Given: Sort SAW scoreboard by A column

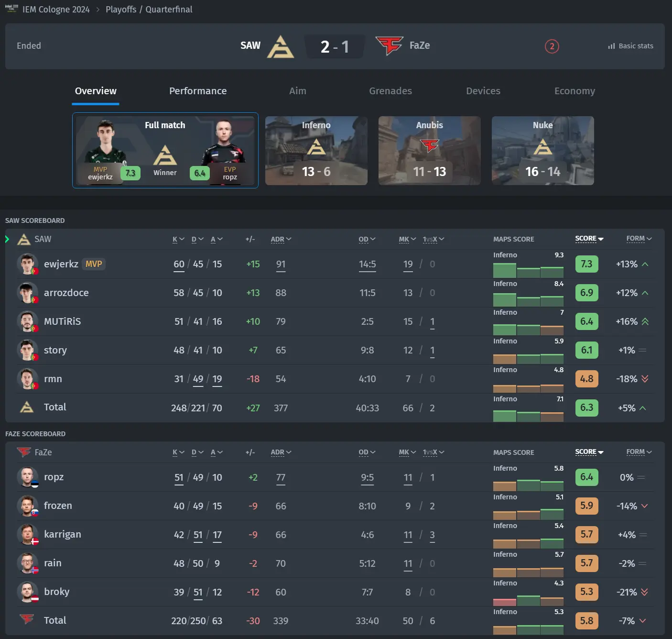Looking at the screenshot, I should tap(217, 239).
